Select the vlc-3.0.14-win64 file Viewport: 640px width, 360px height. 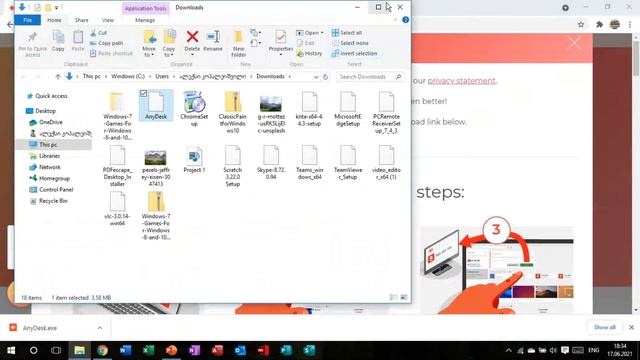[x=117, y=209]
